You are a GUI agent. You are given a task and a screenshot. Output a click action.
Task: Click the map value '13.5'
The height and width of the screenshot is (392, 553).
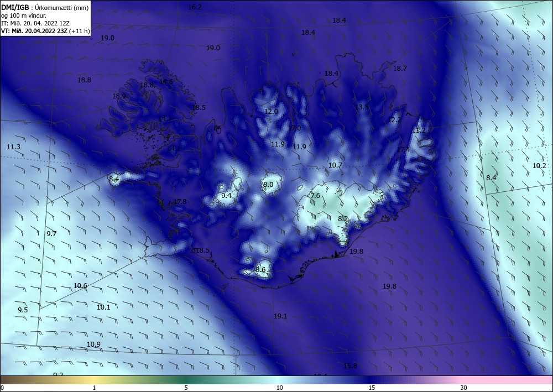point(362,107)
